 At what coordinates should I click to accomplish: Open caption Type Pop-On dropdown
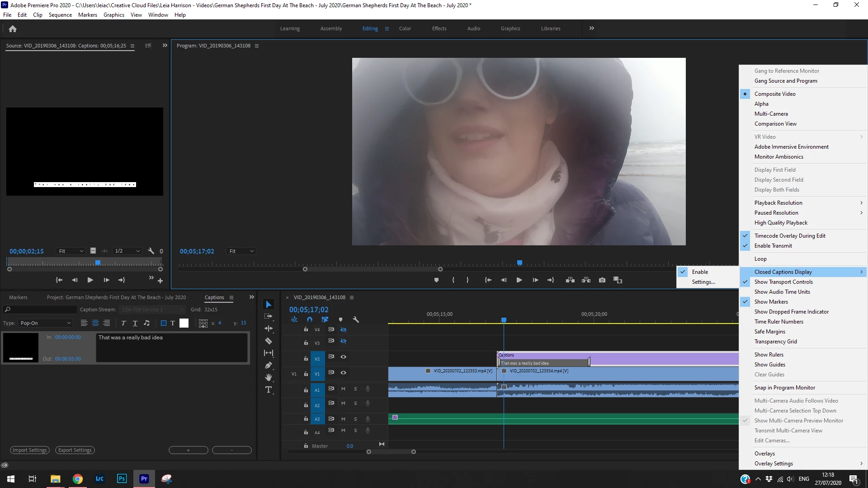[45, 323]
